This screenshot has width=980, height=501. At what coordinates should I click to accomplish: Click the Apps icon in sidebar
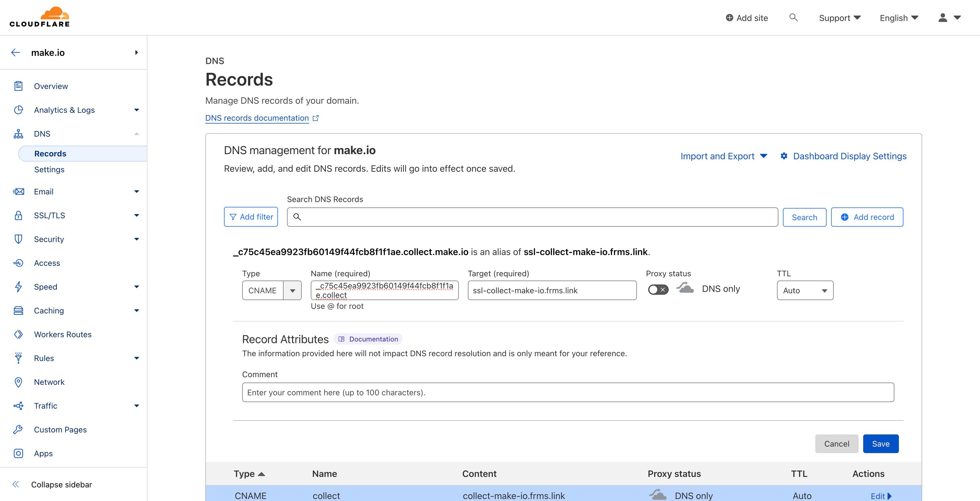tap(18, 453)
